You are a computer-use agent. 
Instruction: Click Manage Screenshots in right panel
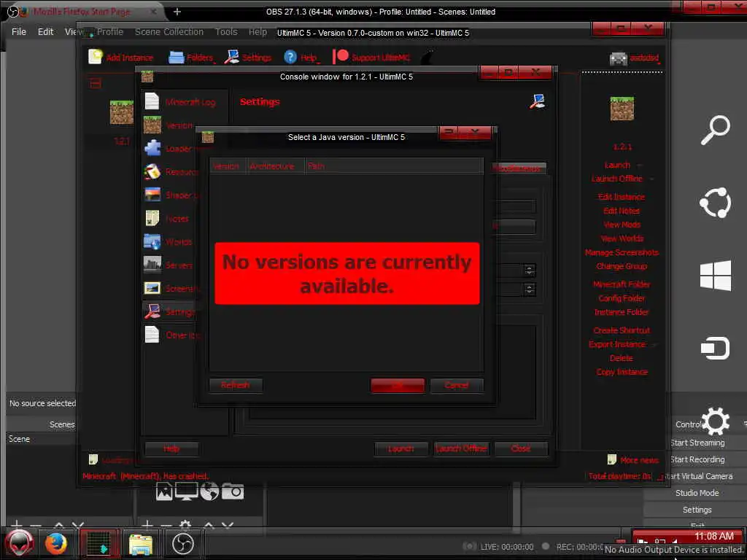[x=622, y=252]
